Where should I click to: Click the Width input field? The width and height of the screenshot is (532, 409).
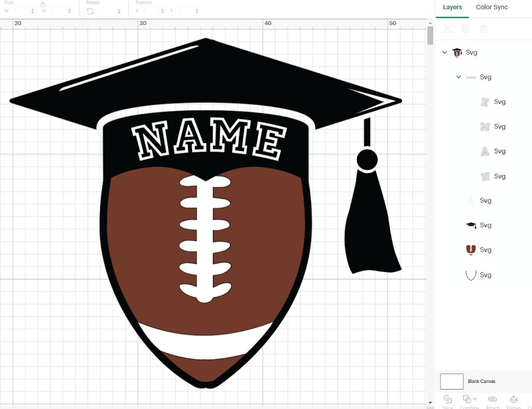pyautogui.click(x=19, y=11)
